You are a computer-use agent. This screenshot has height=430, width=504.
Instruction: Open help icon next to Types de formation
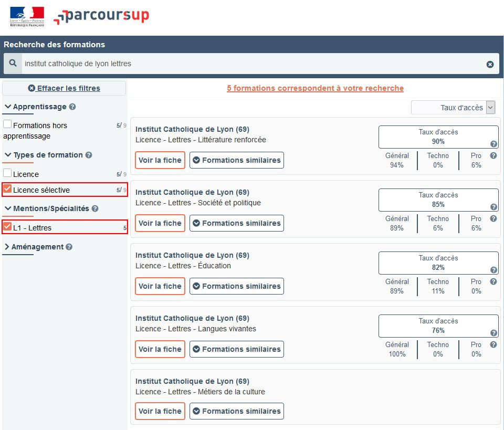click(x=89, y=155)
